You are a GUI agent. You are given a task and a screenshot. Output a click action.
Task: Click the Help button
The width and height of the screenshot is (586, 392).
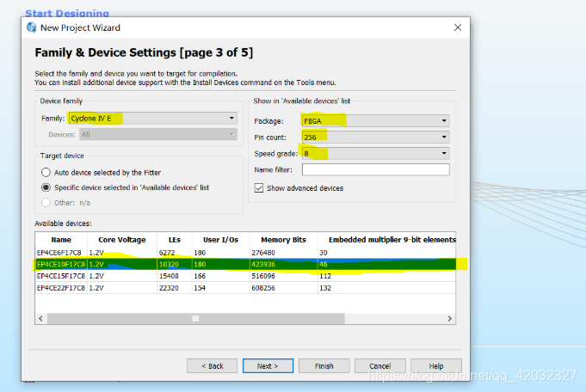coord(436,366)
